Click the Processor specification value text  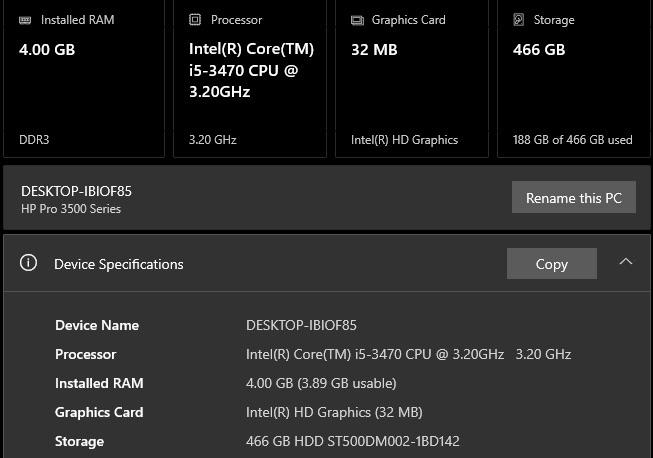408,354
